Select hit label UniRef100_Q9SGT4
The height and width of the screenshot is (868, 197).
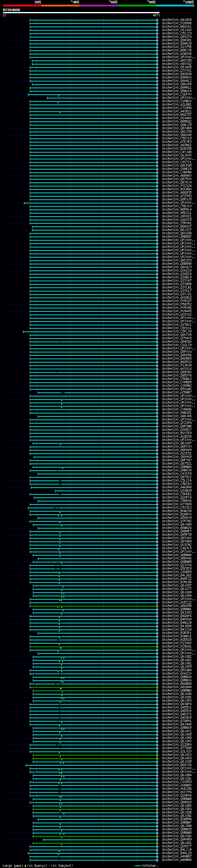[x=177, y=37]
